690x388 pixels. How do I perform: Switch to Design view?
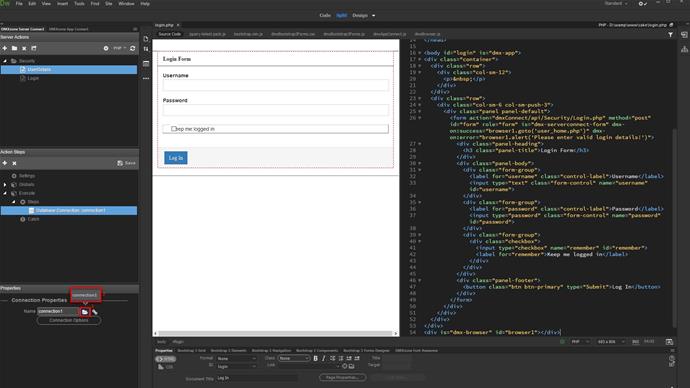tap(360, 15)
